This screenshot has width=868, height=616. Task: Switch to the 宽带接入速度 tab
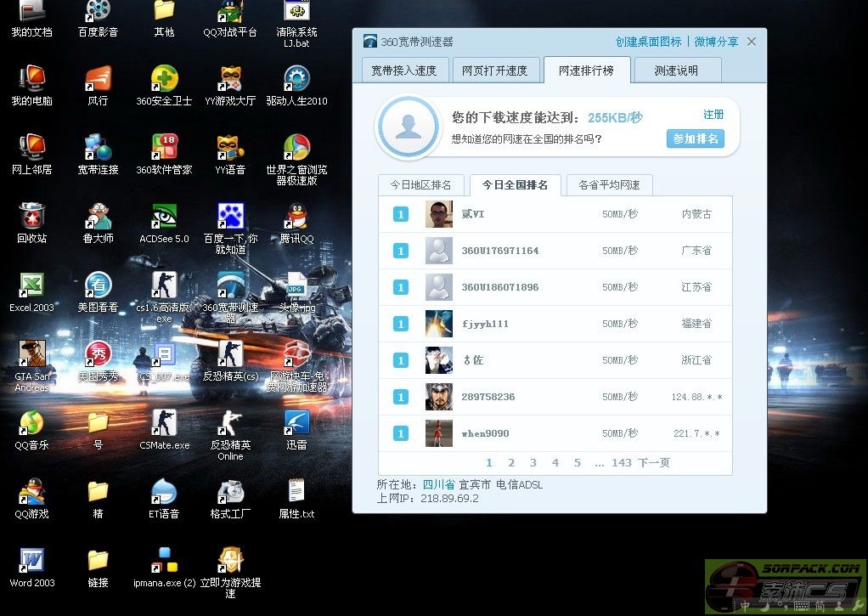[x=403, y=71]
